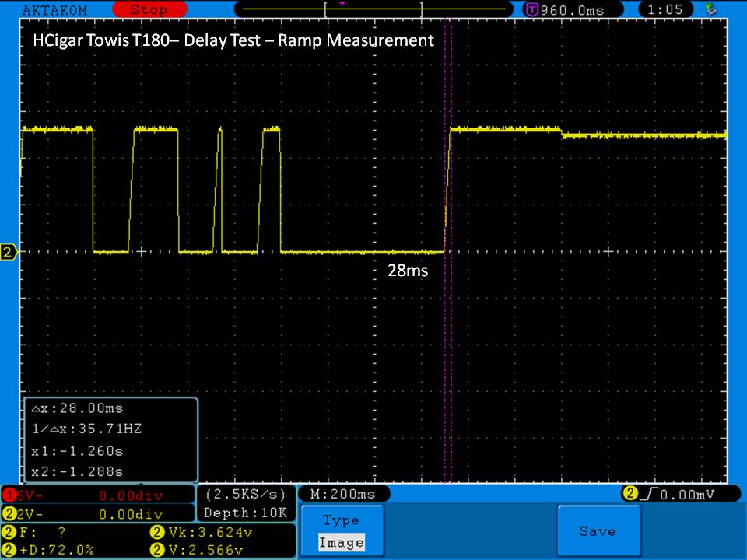This screenshot has width=747, height=560.
Task: Click the waveform memory overview bar at top
Action: pyautogui.click(x=373, y=10)
